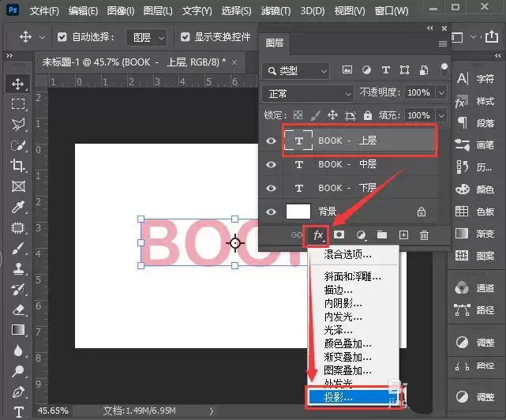Select the Horizontal Type tool
This screenshot has height=420, width=506.
click(18, 412)
